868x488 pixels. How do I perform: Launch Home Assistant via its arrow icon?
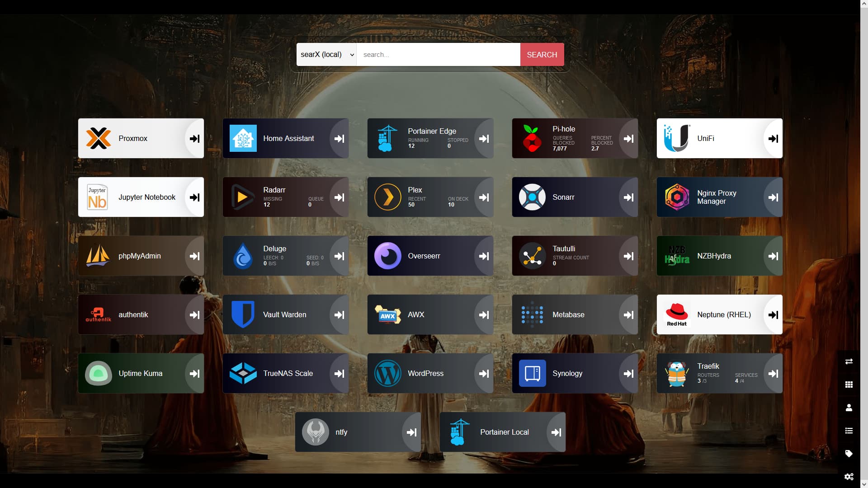click(x=340, y=138)
